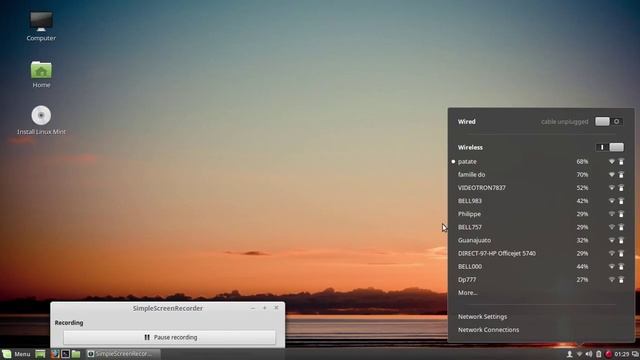Viewport: 640px width, 360px height.
Task: Connect to the famille do network
Action: [x=541, y=175]
